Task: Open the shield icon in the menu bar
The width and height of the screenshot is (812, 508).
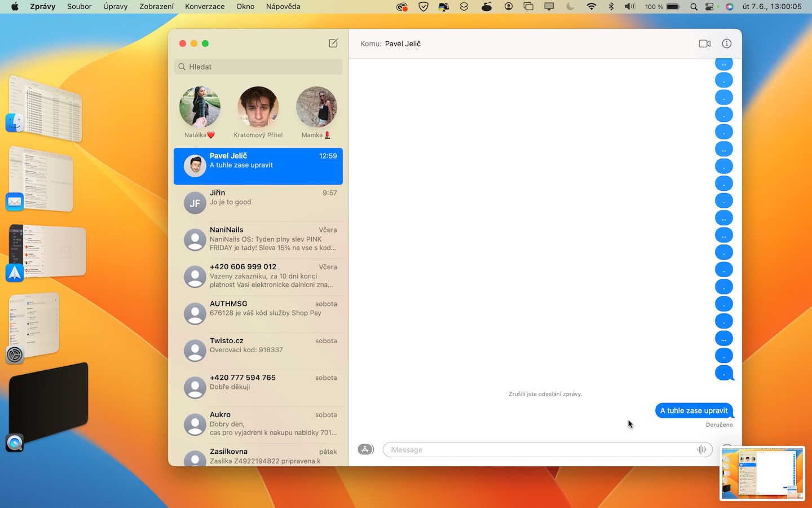Action: coord(423,7)
